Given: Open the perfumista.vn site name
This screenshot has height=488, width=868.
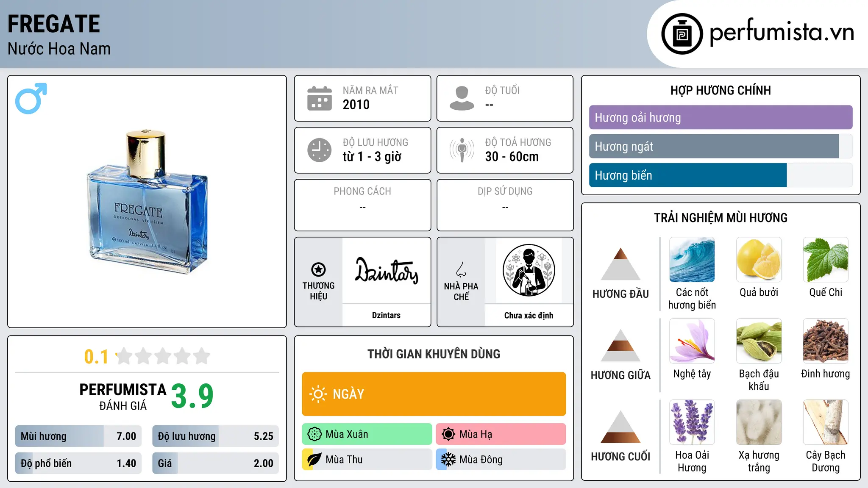Looking at the screenshot, I should pos(782,32).
